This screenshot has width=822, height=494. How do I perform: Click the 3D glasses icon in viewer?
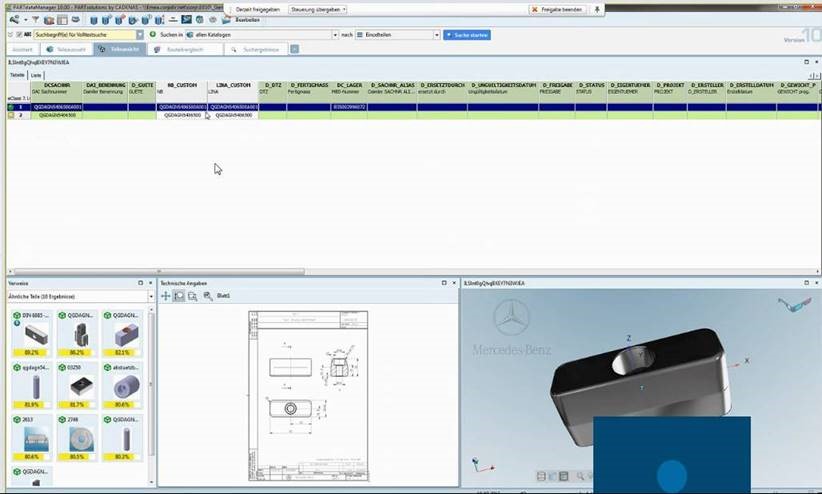(795, 304)
